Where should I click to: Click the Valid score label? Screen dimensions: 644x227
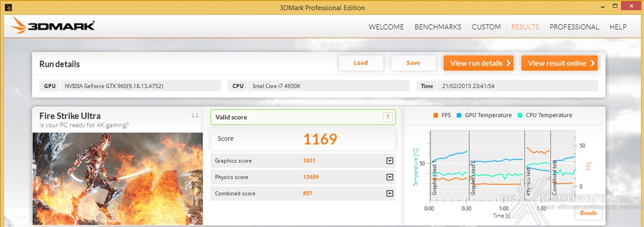[x=231, y=118]
